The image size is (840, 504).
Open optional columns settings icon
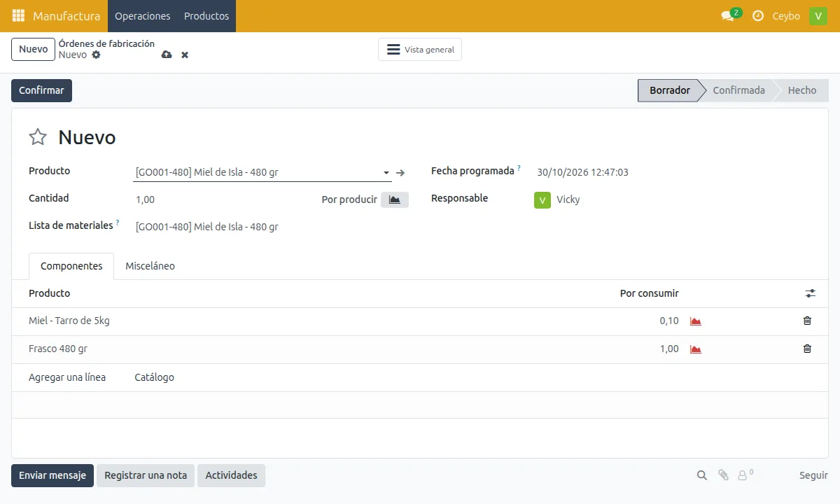click(x=811, y=294)
